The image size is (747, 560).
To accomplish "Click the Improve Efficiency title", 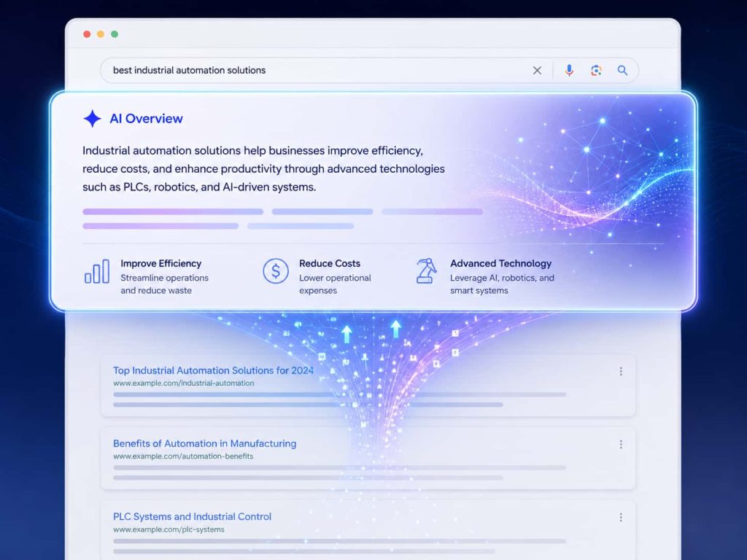I will point(161,263).
